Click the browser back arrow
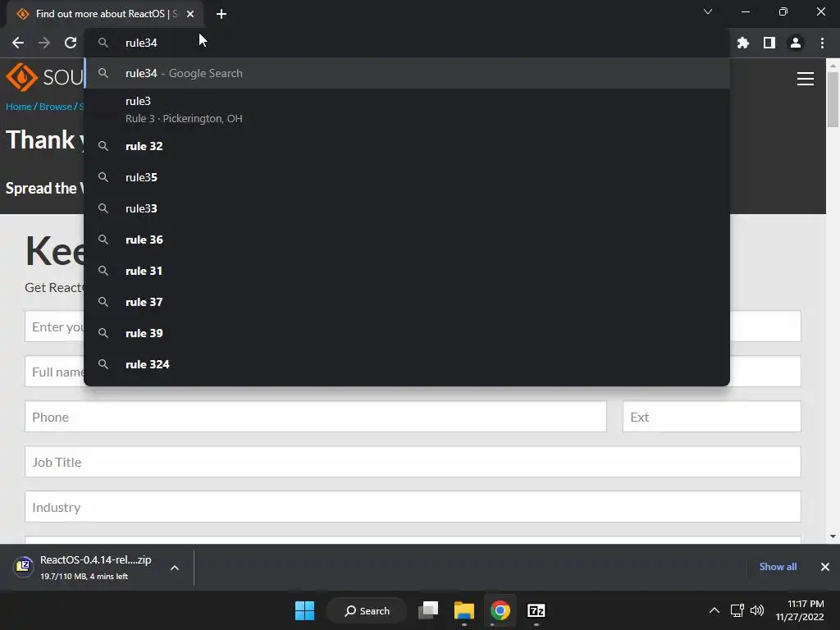Screen dimensions: 840x630 point(18,43)
